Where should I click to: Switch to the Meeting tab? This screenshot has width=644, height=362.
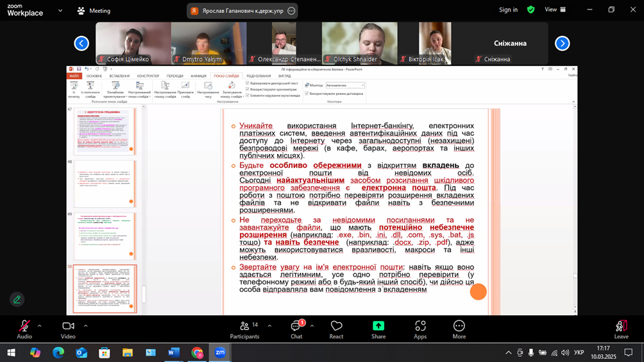pos(94,10)
